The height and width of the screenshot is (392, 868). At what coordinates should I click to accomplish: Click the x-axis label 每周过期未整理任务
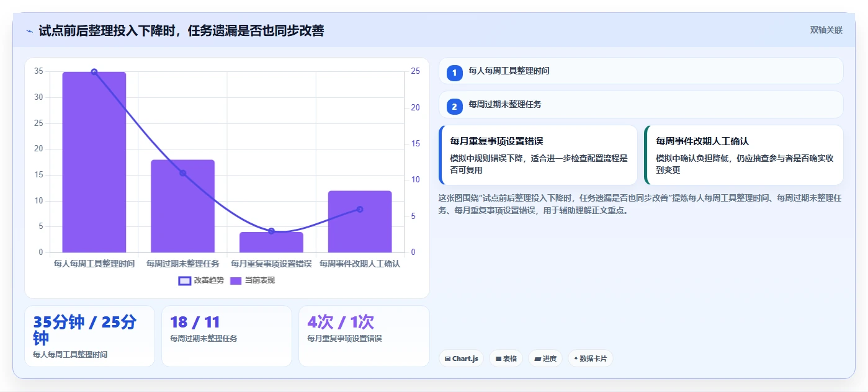(x=183, y=264)
